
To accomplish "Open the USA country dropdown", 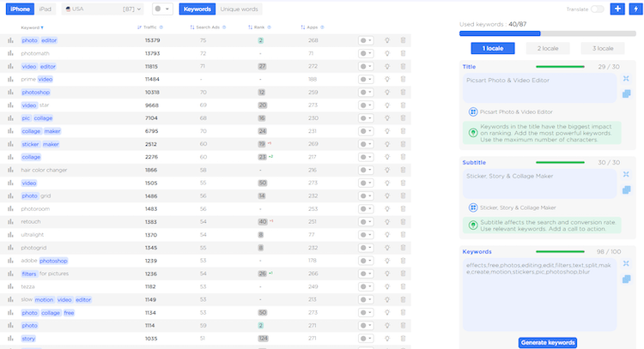I will click(103, 9).
